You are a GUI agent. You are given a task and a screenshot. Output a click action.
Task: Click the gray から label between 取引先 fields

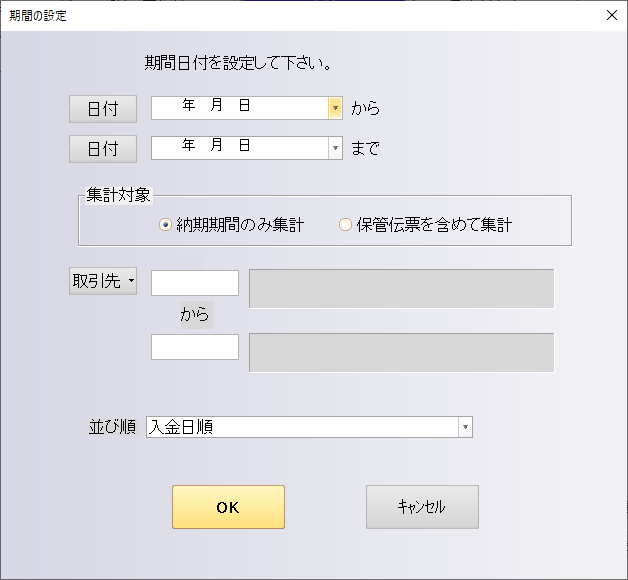click(195, 315)
